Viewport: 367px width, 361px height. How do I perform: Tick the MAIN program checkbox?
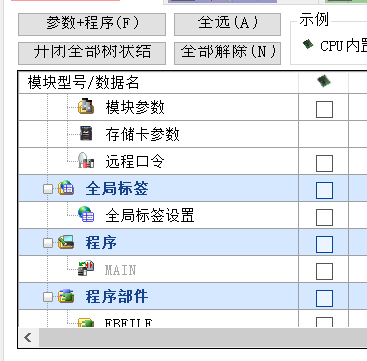click(324, 271)
